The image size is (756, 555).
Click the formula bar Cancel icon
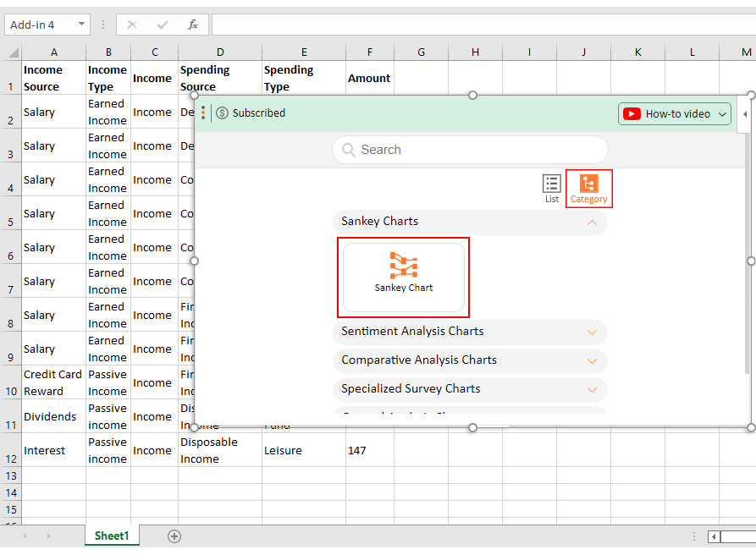(131, 25)
